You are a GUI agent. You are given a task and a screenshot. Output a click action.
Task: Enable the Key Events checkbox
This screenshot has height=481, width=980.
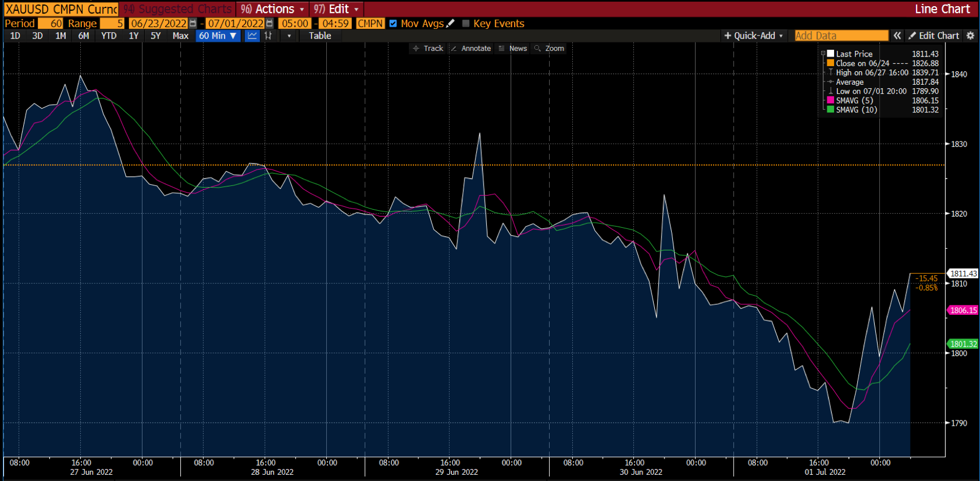tap(466, 23)
